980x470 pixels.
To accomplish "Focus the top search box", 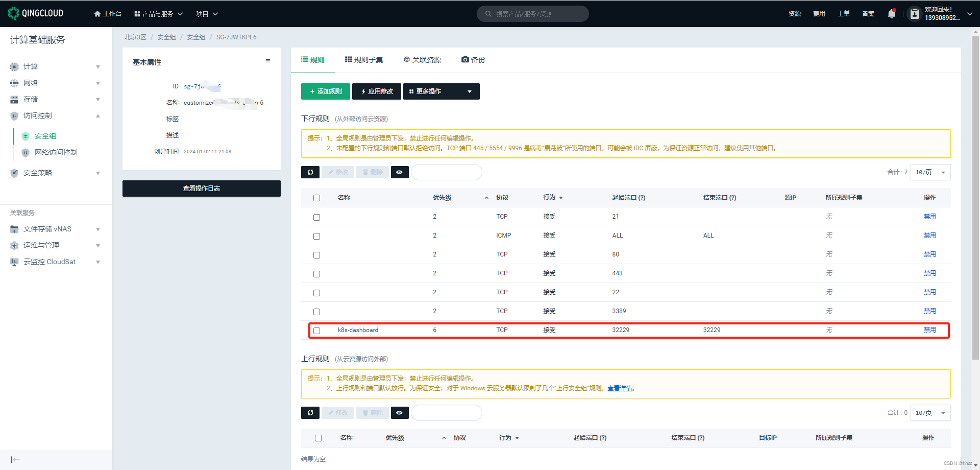I will coord(533,14).
